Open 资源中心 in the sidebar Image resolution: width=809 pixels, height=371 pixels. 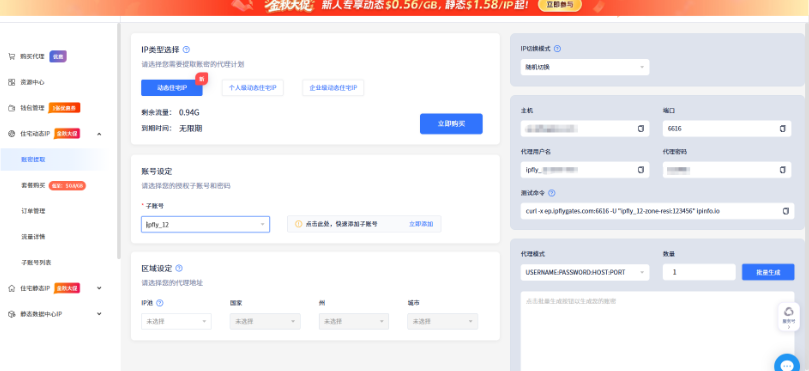click(32, 82)
